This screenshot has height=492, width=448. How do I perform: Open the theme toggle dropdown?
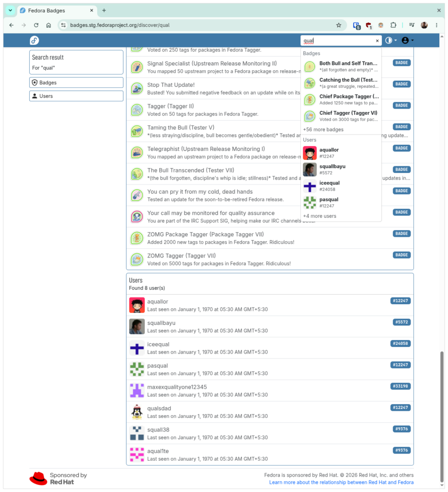tap(391, 40)
